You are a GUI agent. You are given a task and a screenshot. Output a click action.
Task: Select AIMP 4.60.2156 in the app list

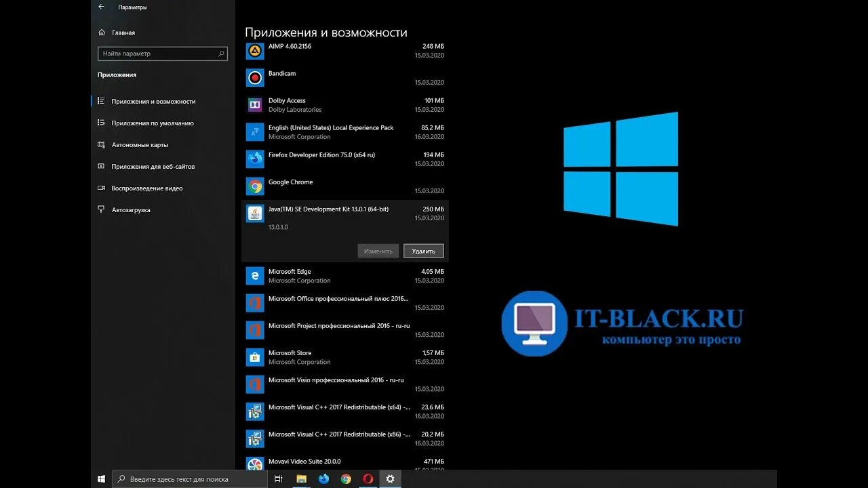tap(345, 51)
